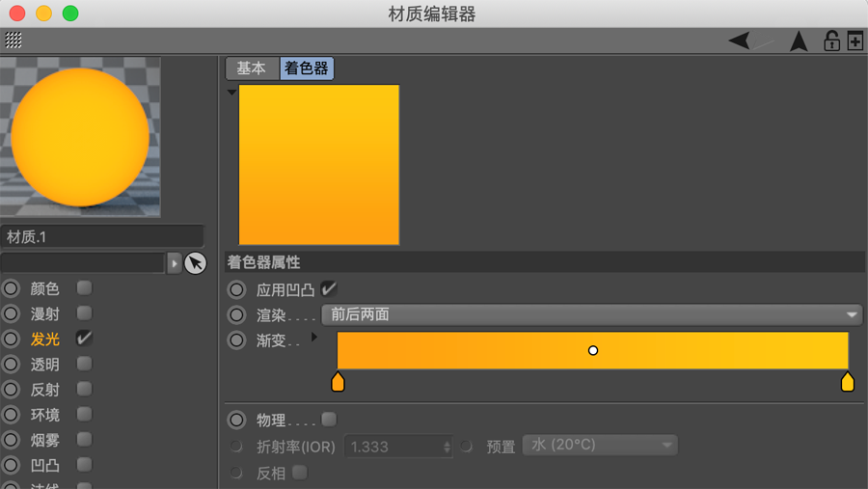Select the 着色器 tab
The height and width of the screenshot is (489, 868).
pyautogui.click(x=306, y=68)
